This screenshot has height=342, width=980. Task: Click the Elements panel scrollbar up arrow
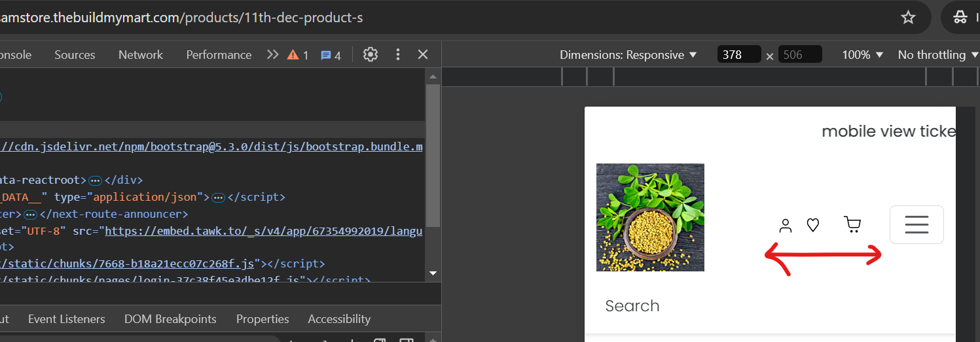point(432,76)
